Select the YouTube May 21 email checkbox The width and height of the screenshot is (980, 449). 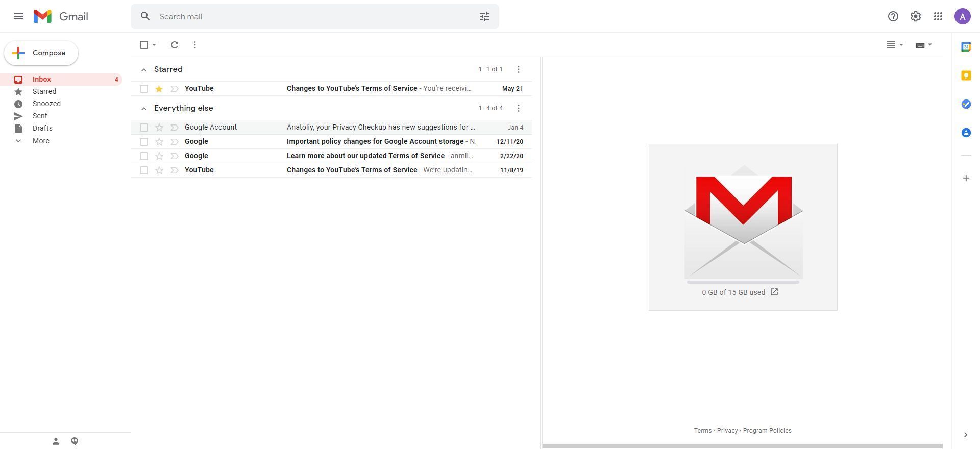(144, 89)
